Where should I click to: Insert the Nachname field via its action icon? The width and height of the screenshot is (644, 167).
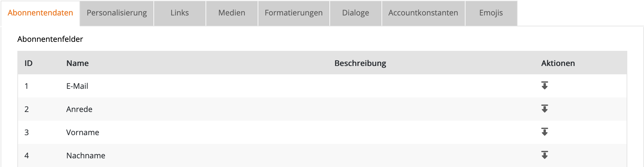click(544, 155)
